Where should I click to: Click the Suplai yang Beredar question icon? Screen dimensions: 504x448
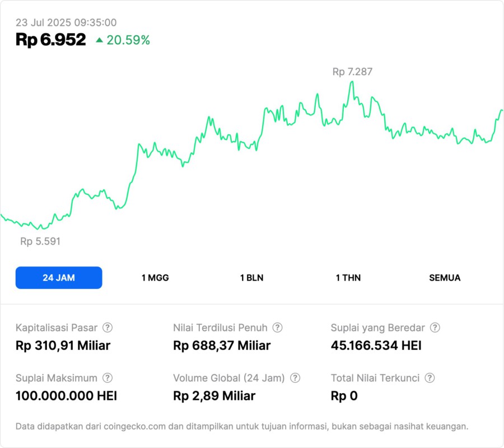435,328
